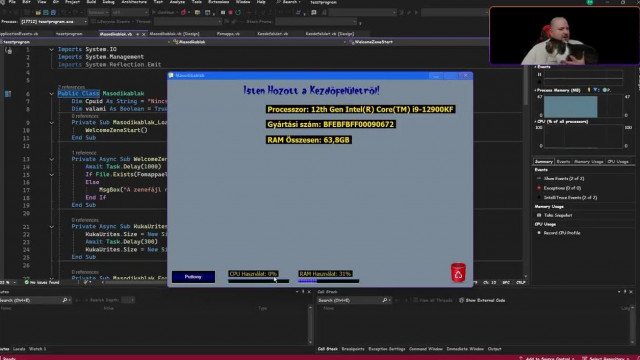Click the No issues found status indicator
Image resolution: width=640 pixels, height=360 pixels.
click(x=42, y=282)
